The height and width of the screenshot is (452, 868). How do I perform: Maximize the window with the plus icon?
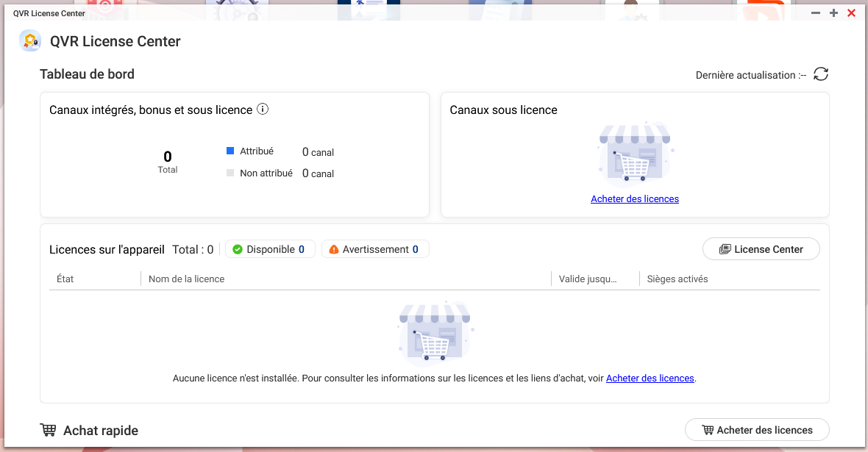[x=833, y=13]
